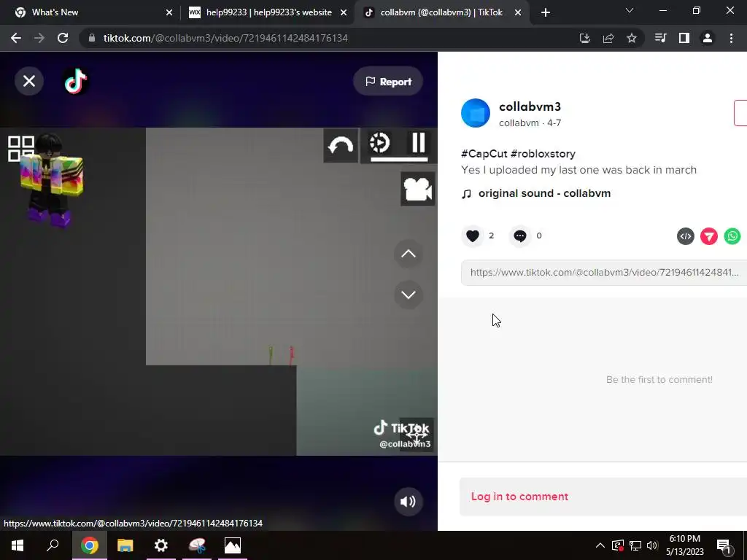This screenshot has height=560, width=747.
Task: Open the media controls icon
Action: coord(661,38)
